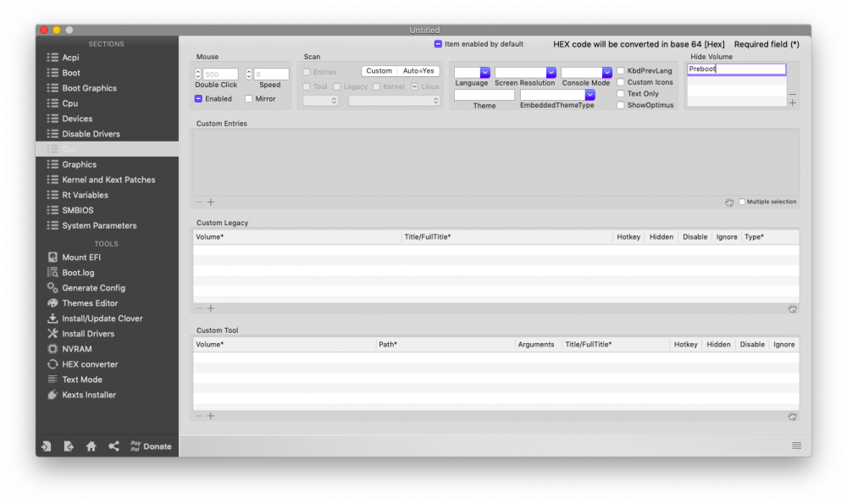Open the Screen Resolution dropdown

click(x=551, y=72)
